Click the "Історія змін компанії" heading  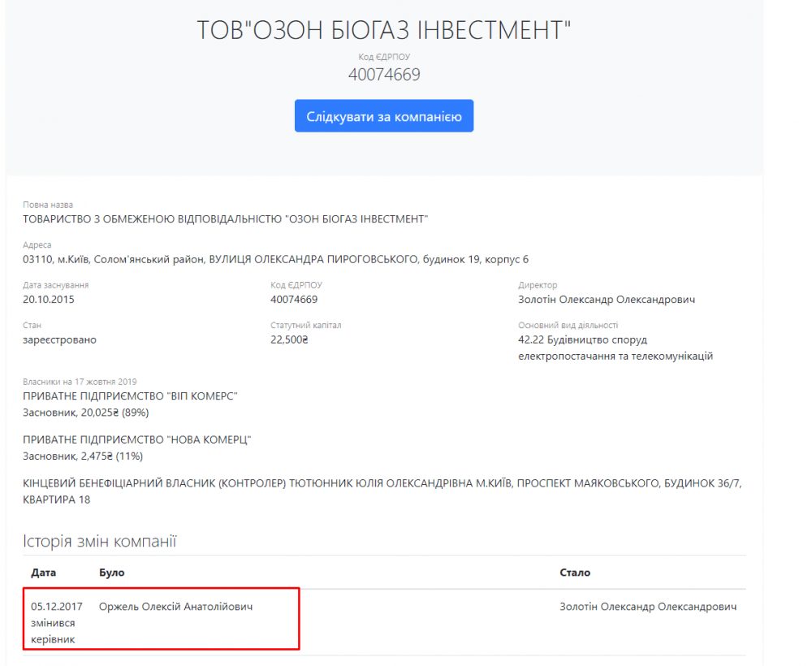point(100,541)
